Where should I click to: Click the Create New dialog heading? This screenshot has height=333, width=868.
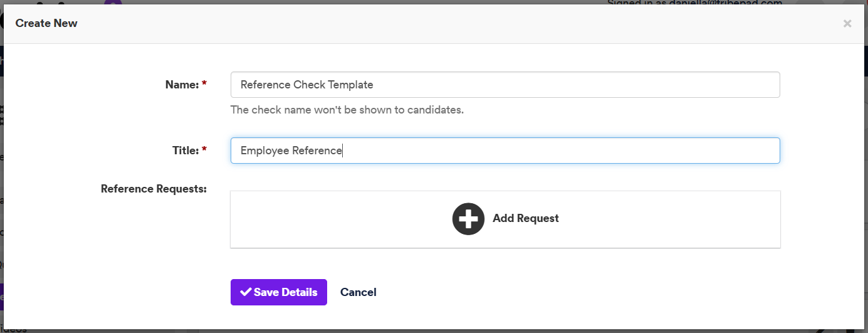point(46,23)
